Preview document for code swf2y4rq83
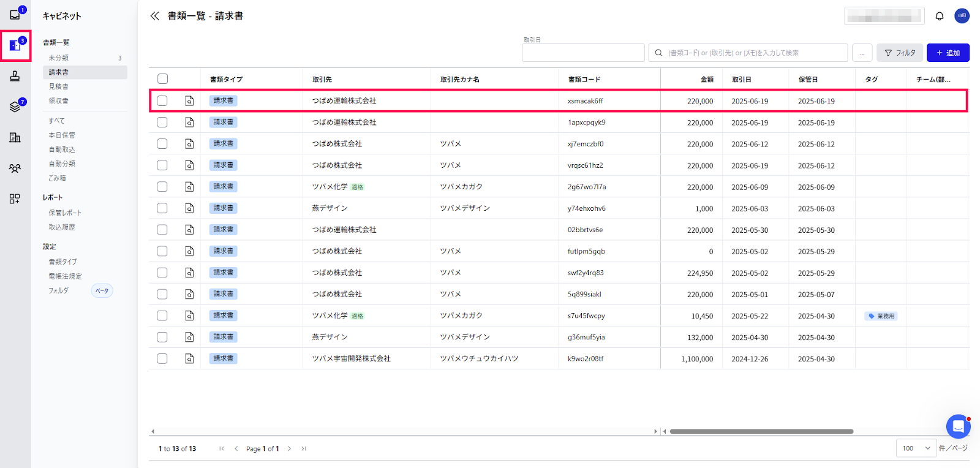Image resolution: width=980 pixels, height=468 pixels. [189, 273]
